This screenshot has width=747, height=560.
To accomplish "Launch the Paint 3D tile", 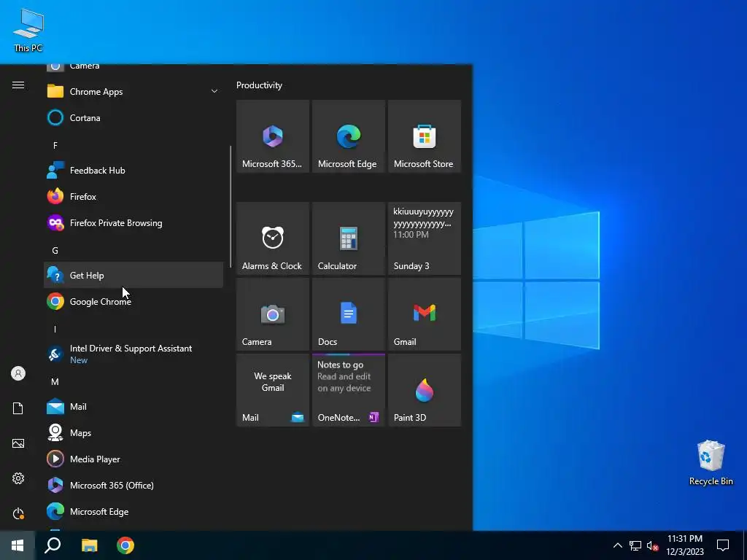I will click(x=425, y=390).
